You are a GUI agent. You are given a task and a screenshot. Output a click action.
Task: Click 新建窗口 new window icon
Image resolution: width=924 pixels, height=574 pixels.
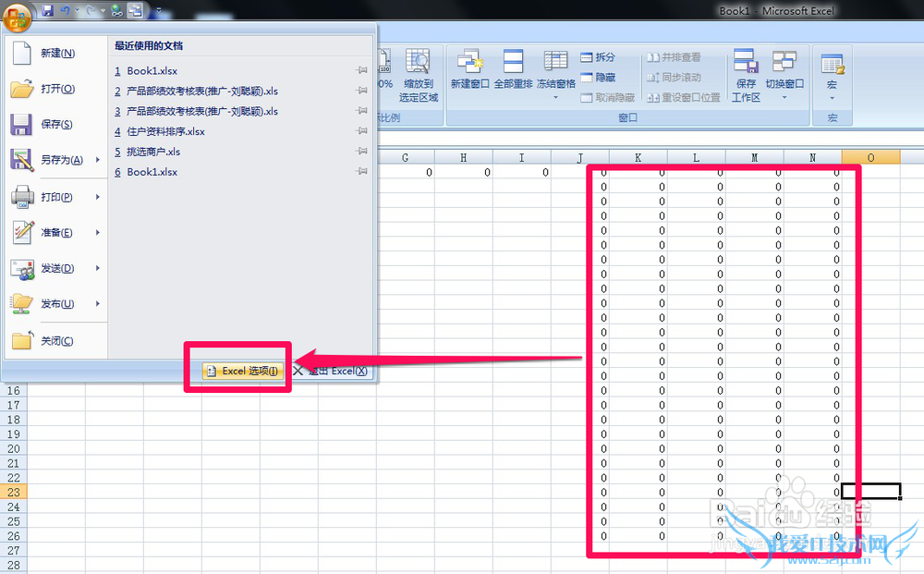469,61
